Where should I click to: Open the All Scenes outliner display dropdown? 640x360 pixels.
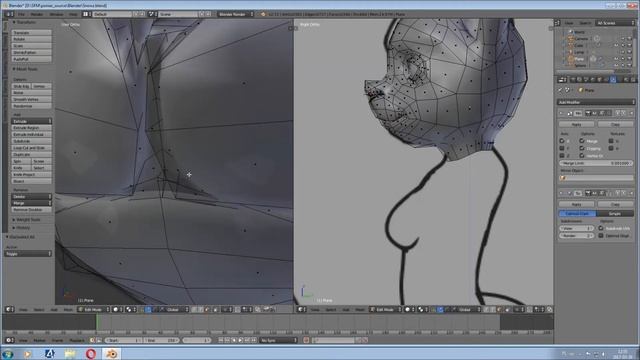615,23
